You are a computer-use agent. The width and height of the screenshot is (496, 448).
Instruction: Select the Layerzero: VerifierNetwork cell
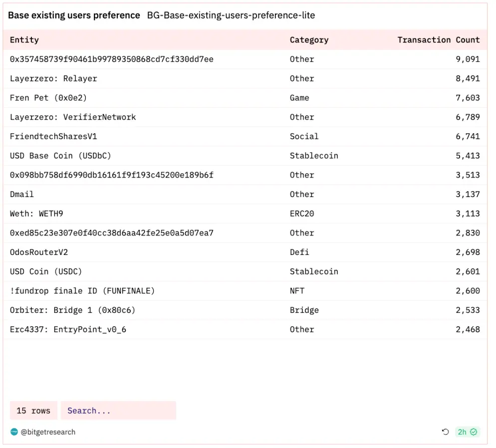pos(73,117)
